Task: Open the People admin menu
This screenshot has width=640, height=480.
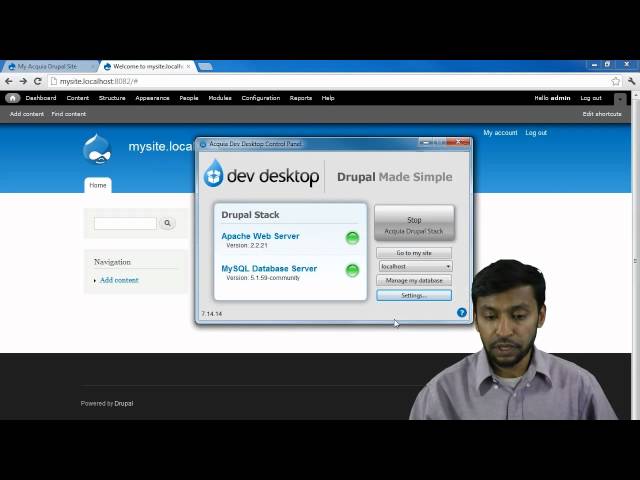Action: 189,98
